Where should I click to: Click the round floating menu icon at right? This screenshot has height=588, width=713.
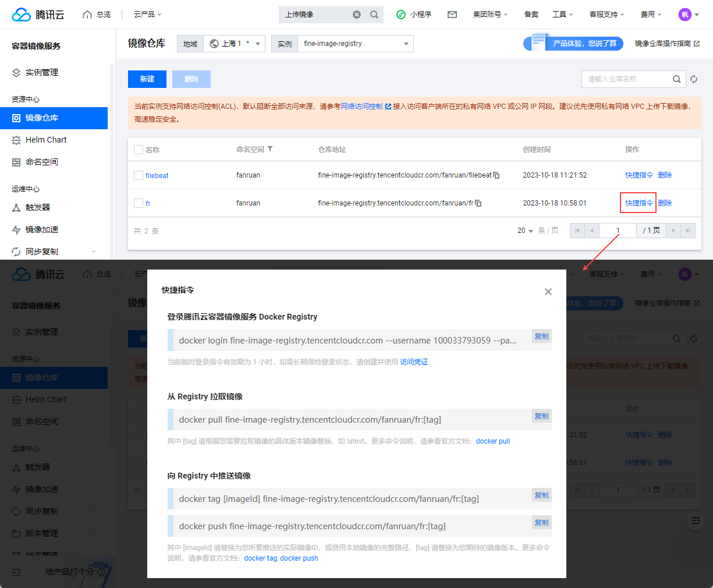[x=695, y=520]
